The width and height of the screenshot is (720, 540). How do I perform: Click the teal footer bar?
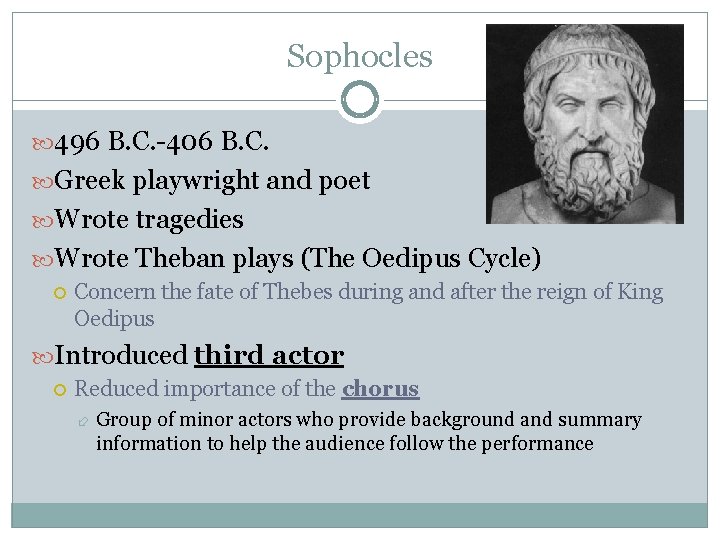click(360, 515)
